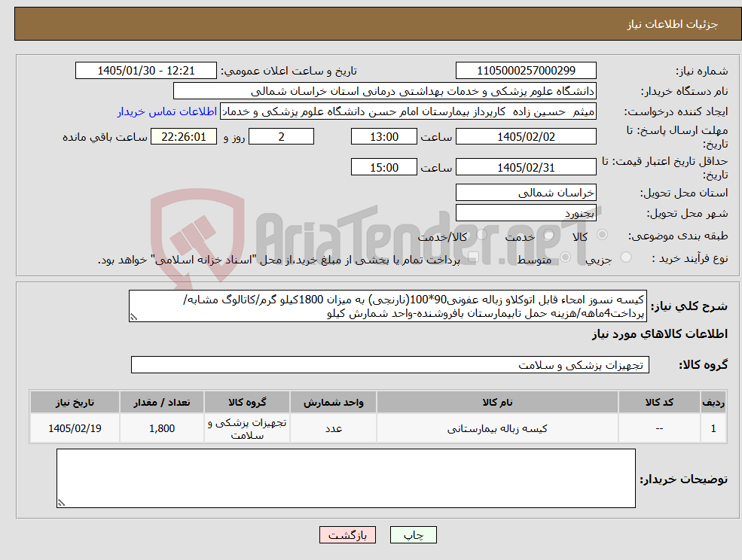This screenshot has height=560, width=742.
Task: Click the delivery province field خراسان شمالی
Action: point(526,193)
